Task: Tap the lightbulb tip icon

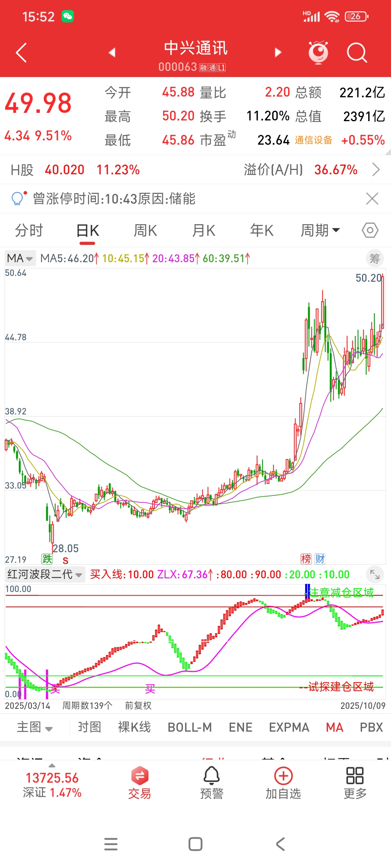Action: 18,198
